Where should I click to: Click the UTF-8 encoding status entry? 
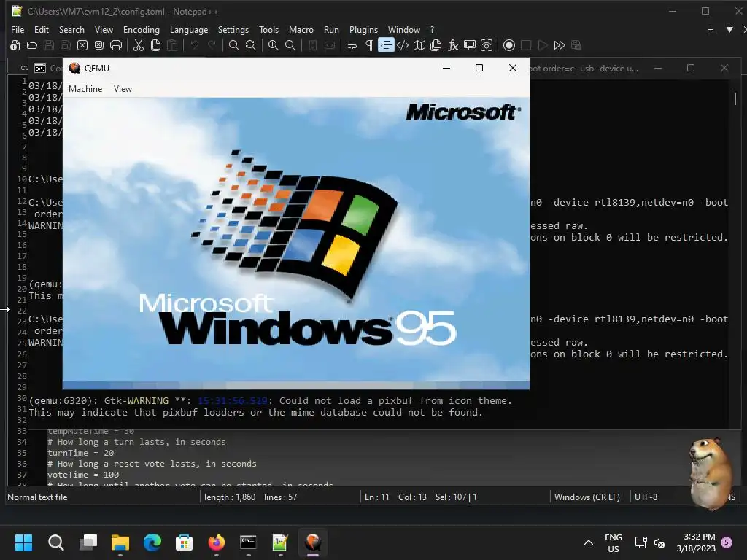point(646,497)
